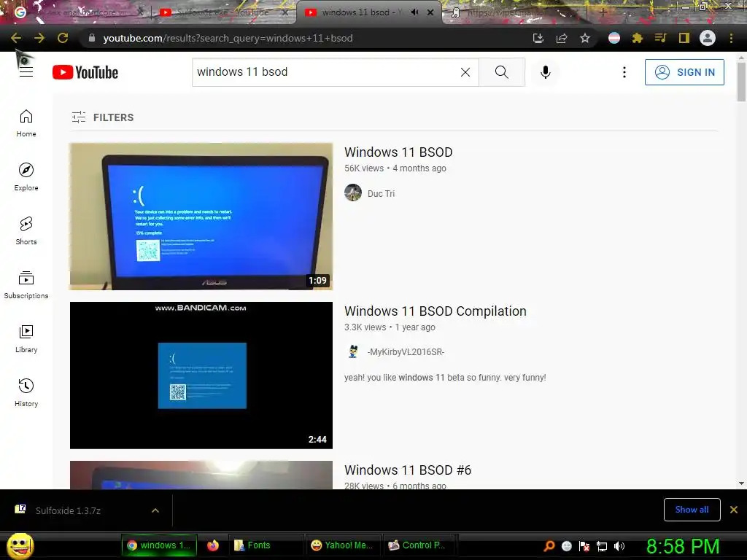Mute the windows 11 bsod tab
Image resolution: width=747 pixels, height=560 pixels.
[415, 12]
